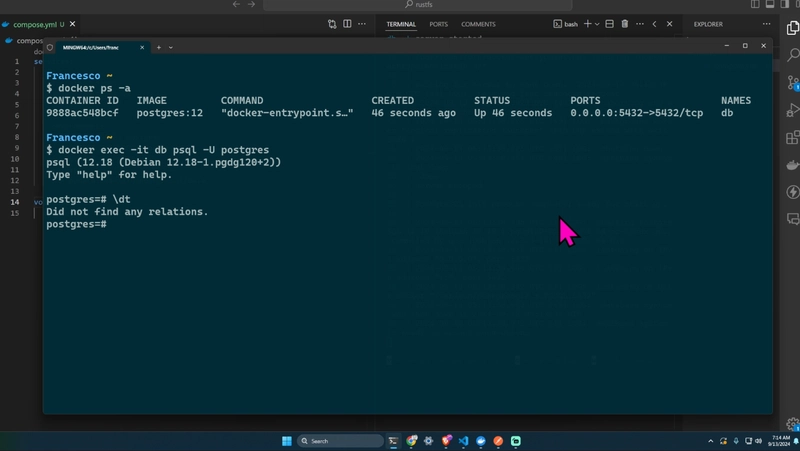Click ports value 0.0.0.0:5432->5432/tcp
Screen dimensions: 800x451
point(636,113)
